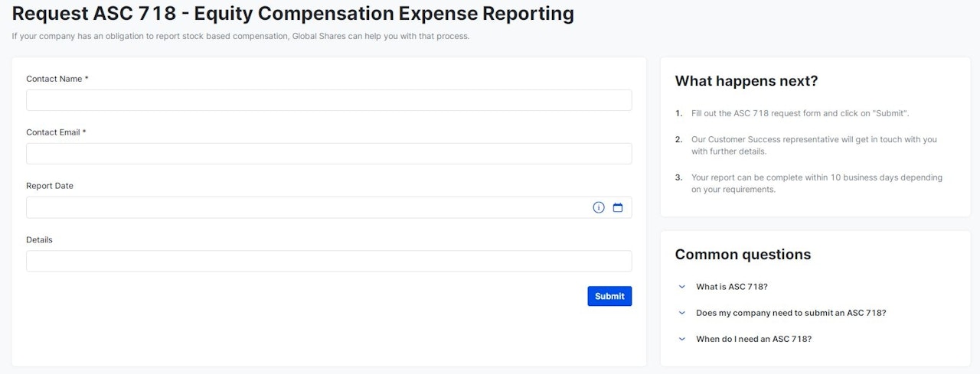Open "Does my company need to submit an ASC 718?"
Viewport: 980px width, 374px height.
point(790,313)
